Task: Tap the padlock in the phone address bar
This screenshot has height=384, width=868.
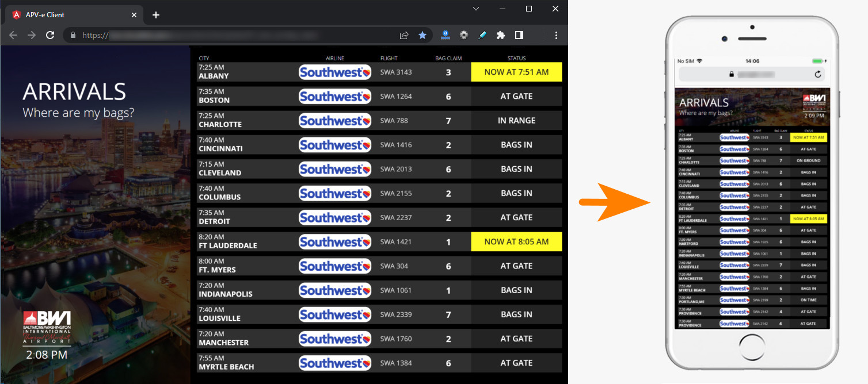Action: [732, 74]
